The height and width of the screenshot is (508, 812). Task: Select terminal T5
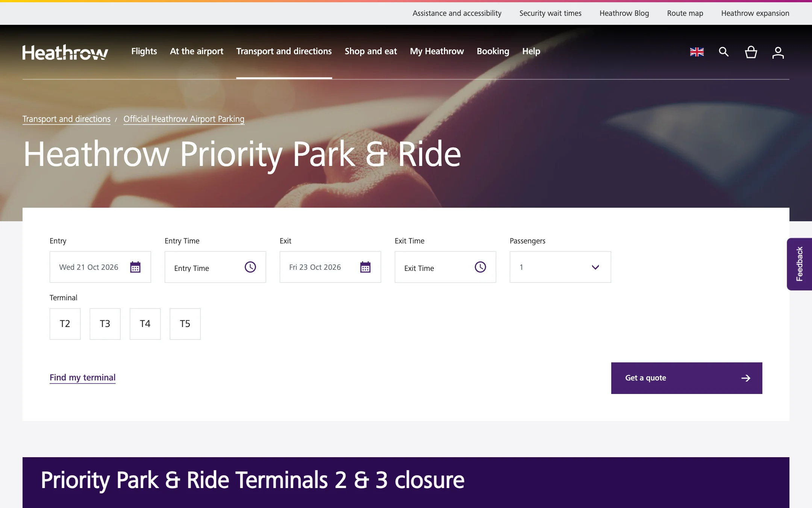click(x=185, y=324)
